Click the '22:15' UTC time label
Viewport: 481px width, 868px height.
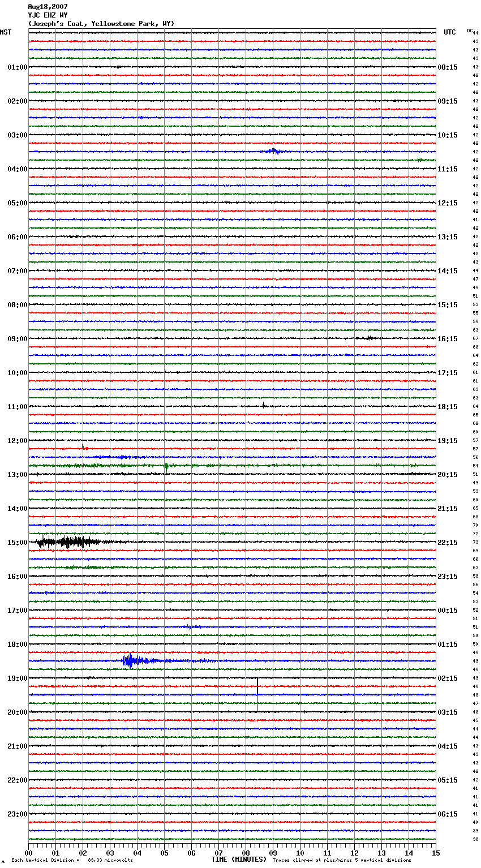coord(448,543)
